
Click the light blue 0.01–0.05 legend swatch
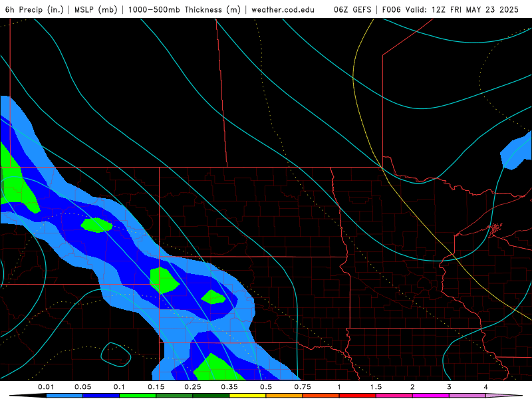click(65, 396)
